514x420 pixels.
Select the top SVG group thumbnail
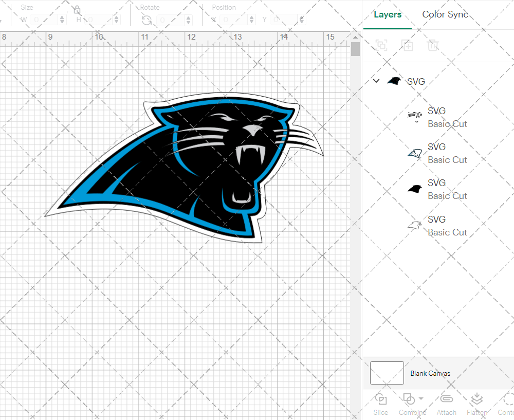coord(394,81)
